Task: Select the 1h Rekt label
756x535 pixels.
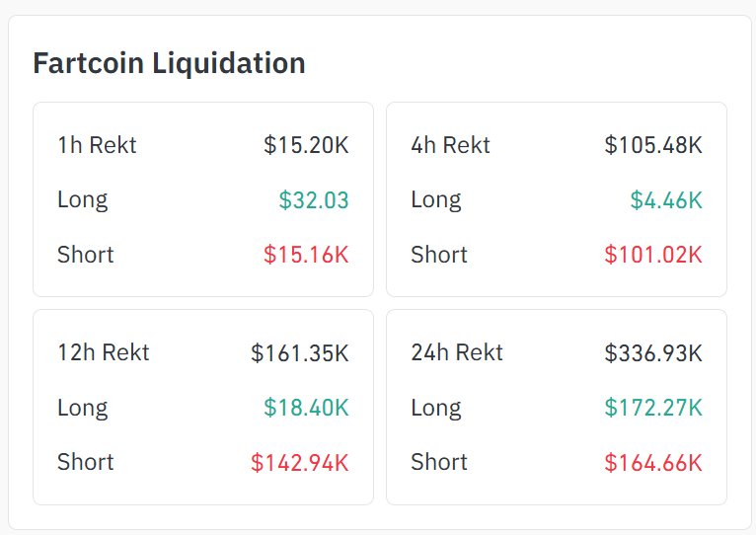Action: (97, 145)
